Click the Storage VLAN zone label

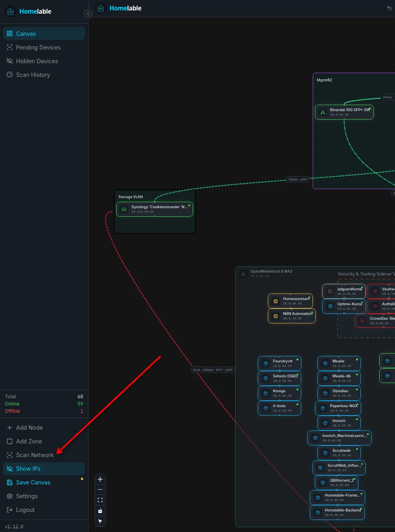pyautogui.click(x=130, y=197)
